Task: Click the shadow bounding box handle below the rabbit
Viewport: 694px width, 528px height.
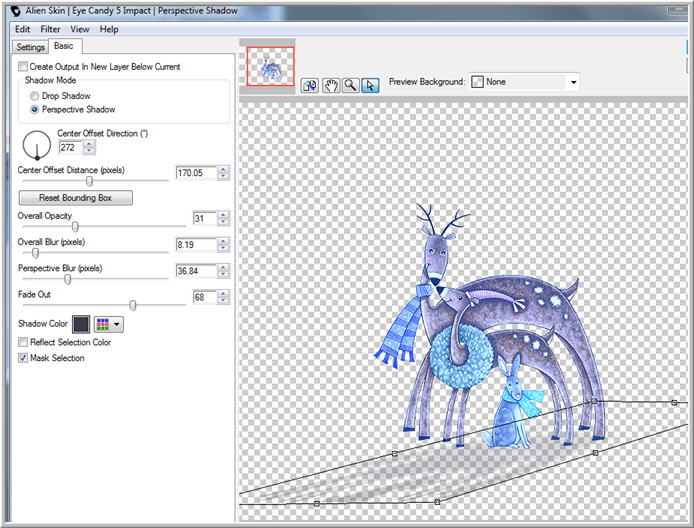Action: point(437,502)
